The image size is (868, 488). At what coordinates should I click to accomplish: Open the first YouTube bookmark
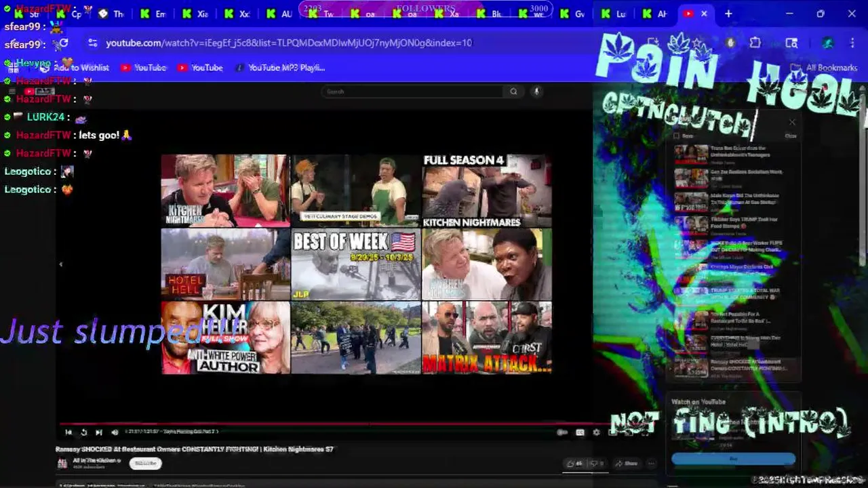point(143,68)
